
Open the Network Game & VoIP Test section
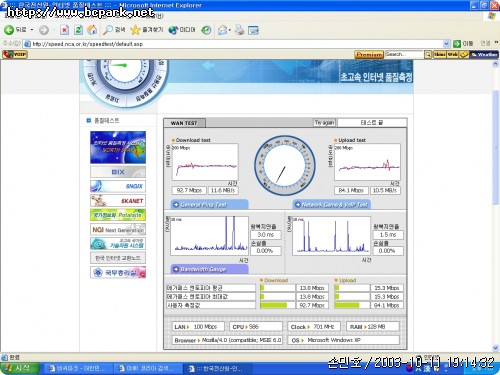click(332, 205)
